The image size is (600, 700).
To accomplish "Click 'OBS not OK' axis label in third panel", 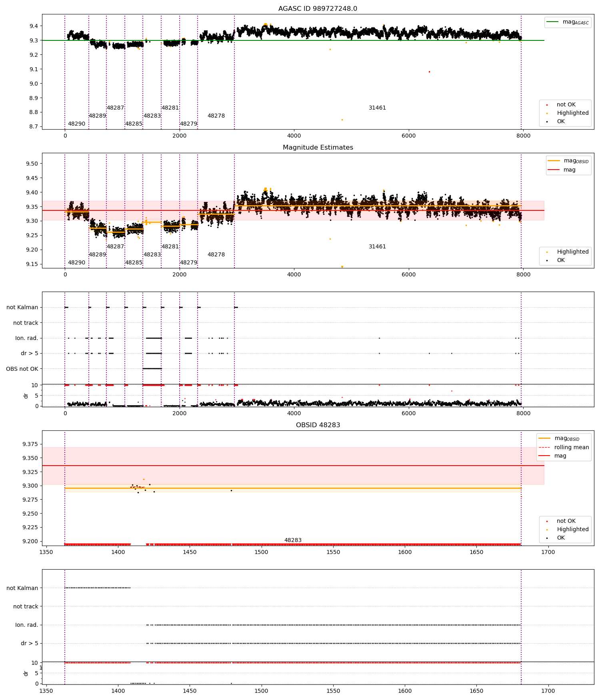I will point(22,369).
